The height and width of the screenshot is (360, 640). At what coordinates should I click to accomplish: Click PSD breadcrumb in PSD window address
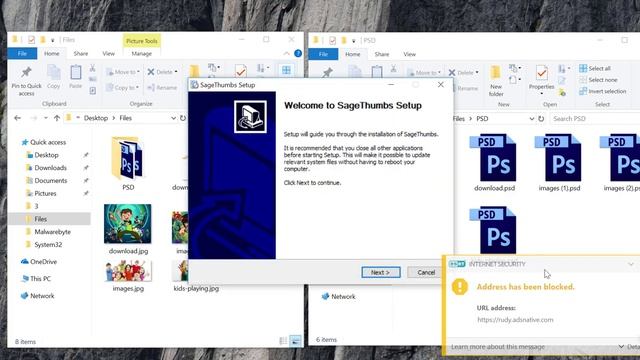[x=482, y=118]
